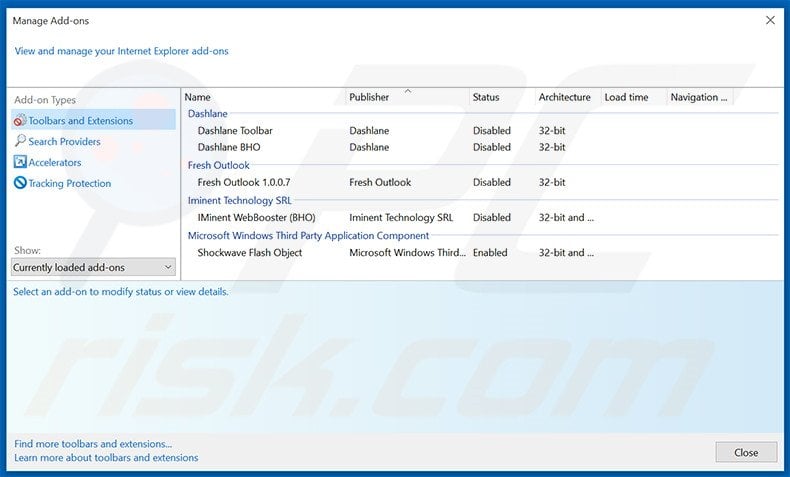Image resolution: width=790 pixels, height=477 pixels.
Task: Open Find more toolbars and extensions link
Action: click(93, 444)
